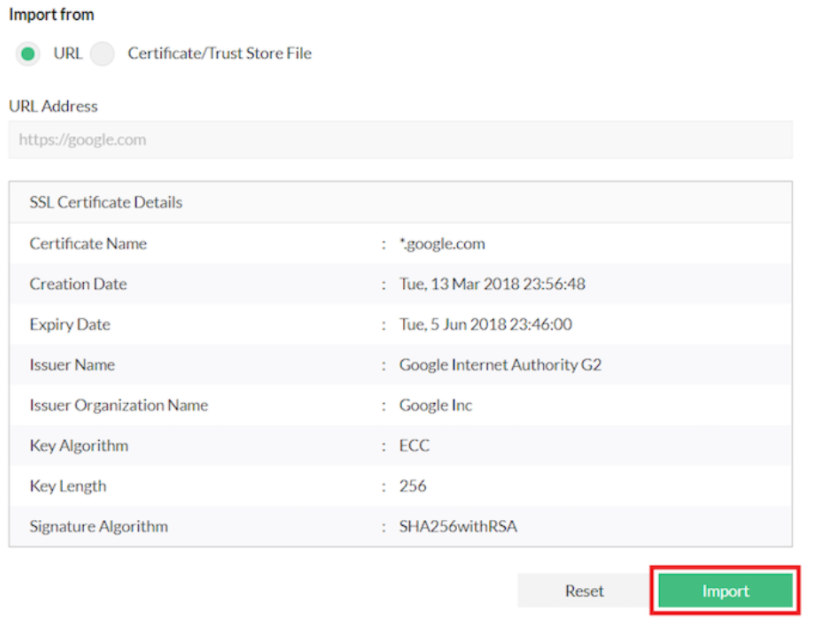Image resolution: width=840 pixels, height=631 pixels.
Task: Select the URL radio button
Action: 28,54
